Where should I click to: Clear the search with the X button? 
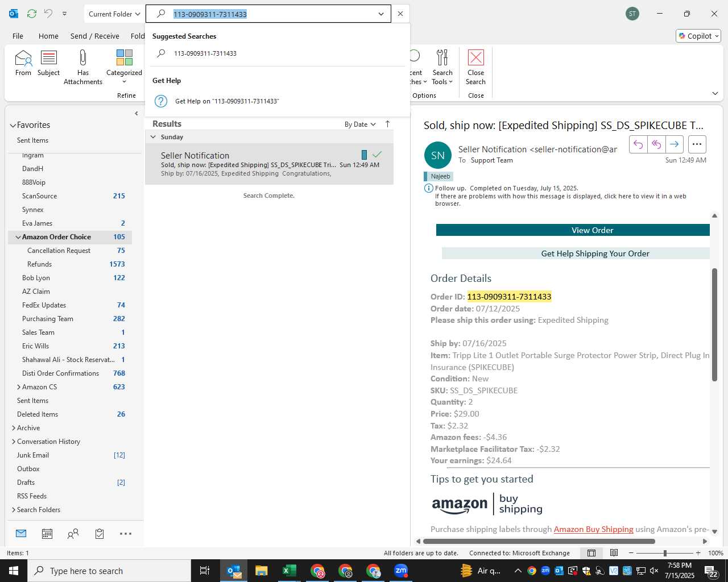pyautogui.click(x=400, y=14)
